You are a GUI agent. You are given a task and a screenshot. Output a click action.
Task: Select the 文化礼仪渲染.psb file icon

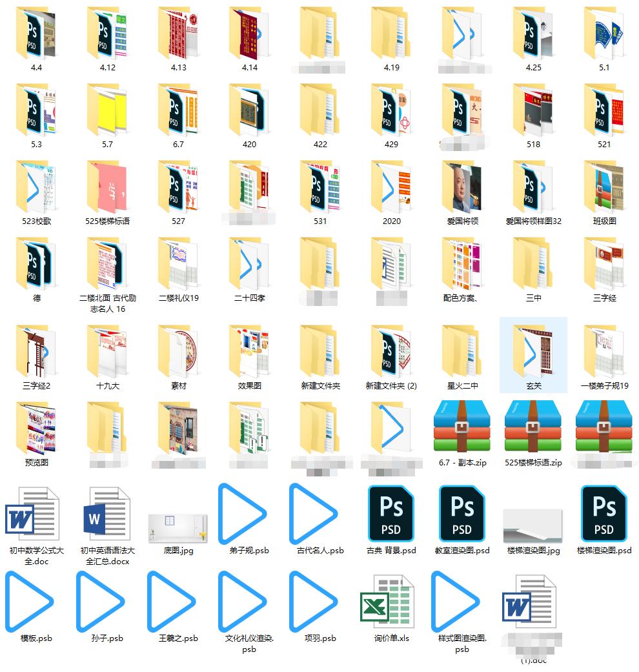tap(243, 601)
